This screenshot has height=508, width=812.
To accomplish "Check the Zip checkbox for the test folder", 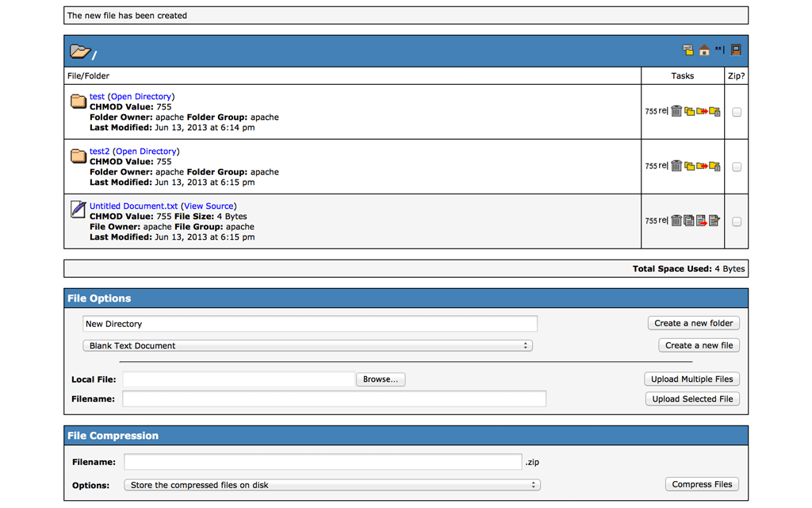I will point(736,111).
